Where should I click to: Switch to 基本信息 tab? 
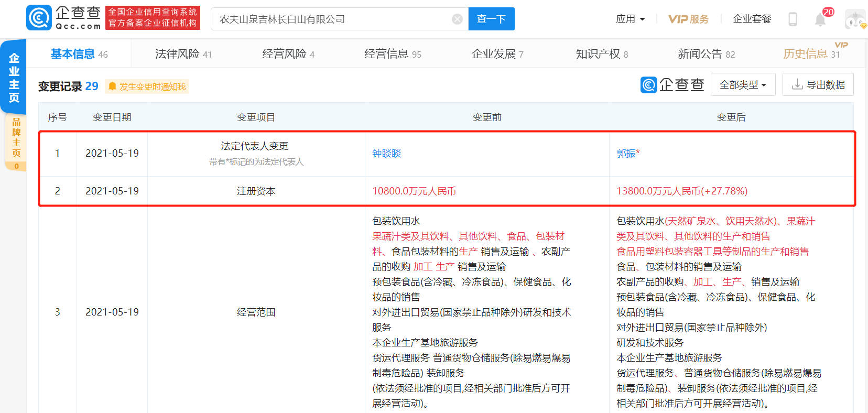click(79, 54)
